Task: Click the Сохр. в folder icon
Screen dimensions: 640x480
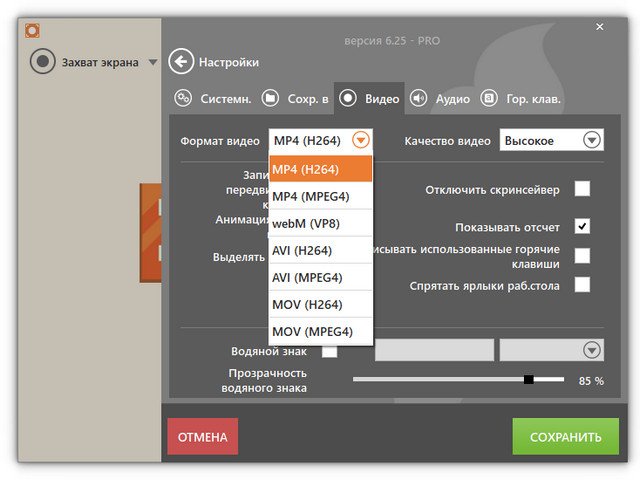Action: [x=270, y=98]
